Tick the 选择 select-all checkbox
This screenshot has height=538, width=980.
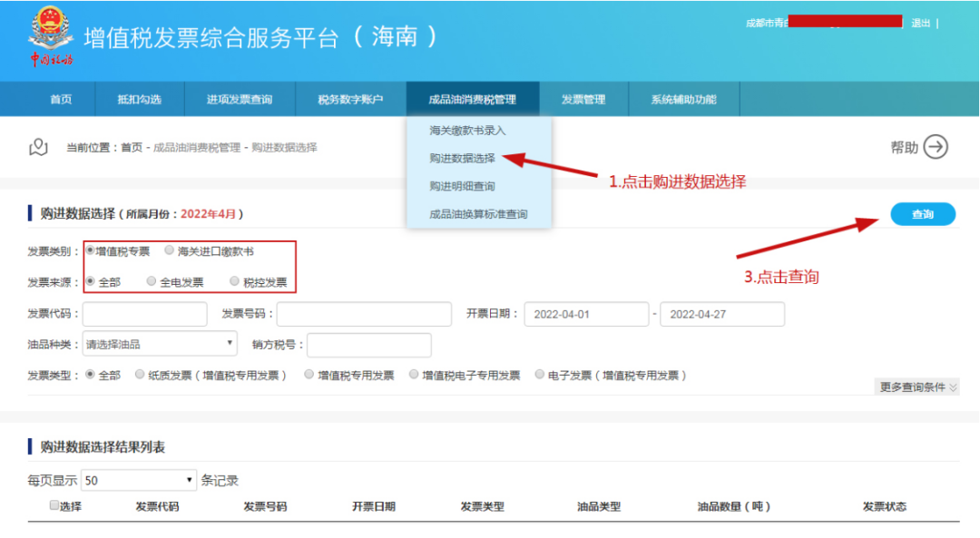click(54, 506)
